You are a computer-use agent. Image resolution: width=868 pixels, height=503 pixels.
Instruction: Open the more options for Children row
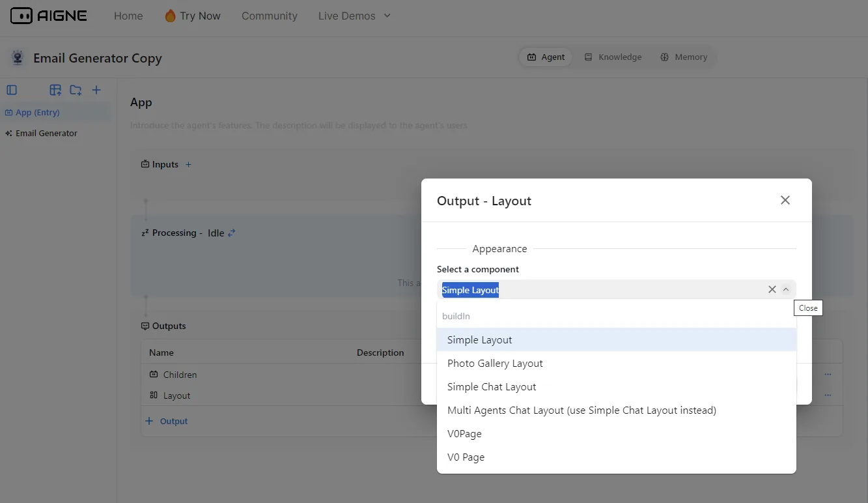828,375
